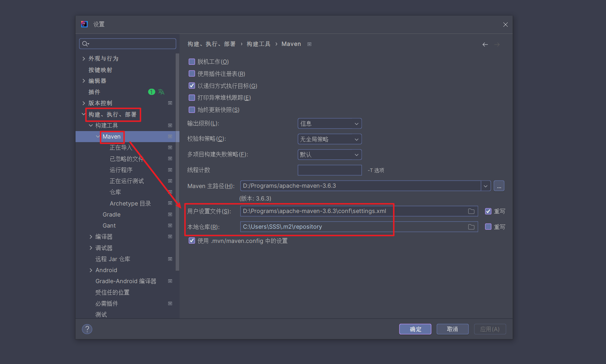This screenshot has width=606, height=364.
Task: Click the settings search input field
Action: point(128,44)
